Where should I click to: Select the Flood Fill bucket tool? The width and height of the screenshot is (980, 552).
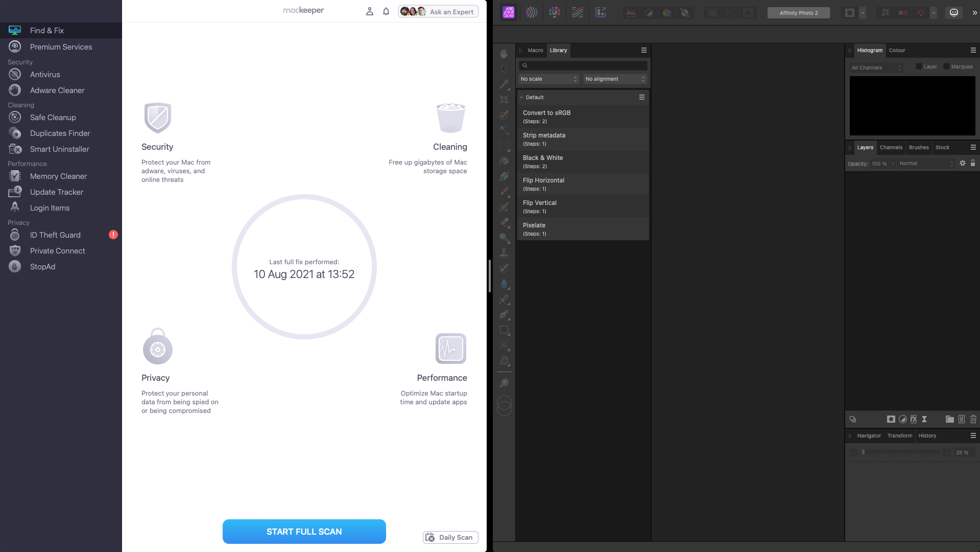(x=504, y=161)
